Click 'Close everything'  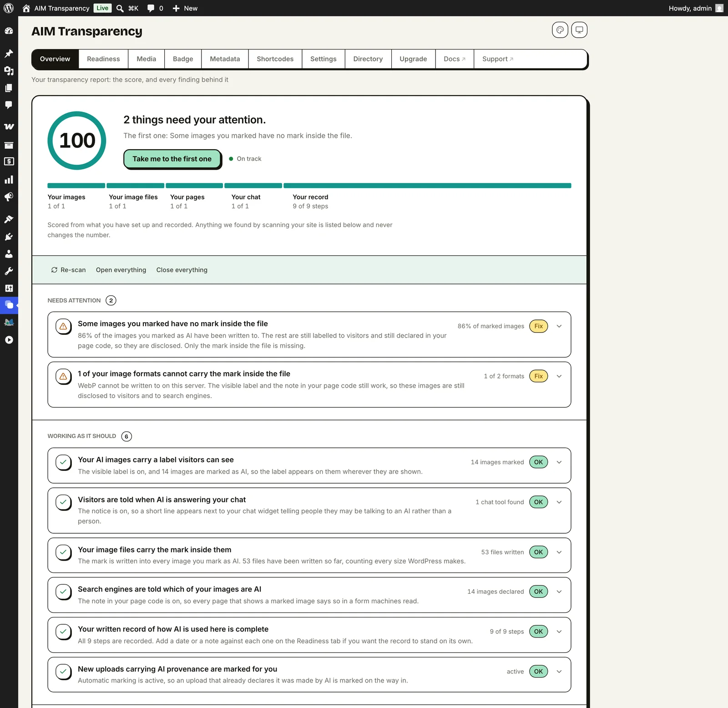click(x=182, y=270)
